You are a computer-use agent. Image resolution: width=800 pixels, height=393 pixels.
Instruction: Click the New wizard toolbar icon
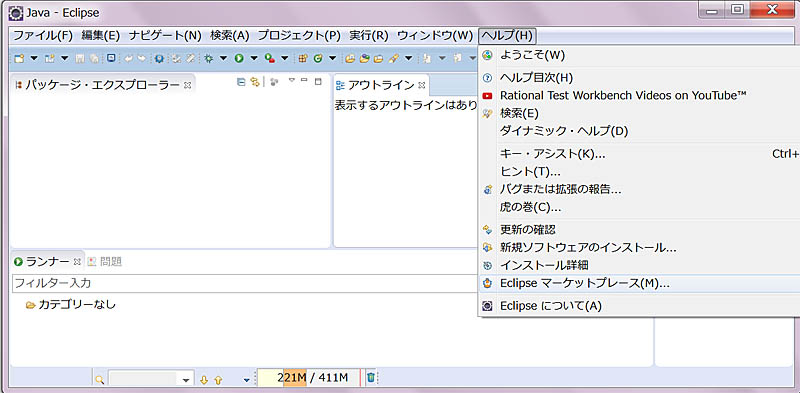pyautogui.click(x=19, y=58)
